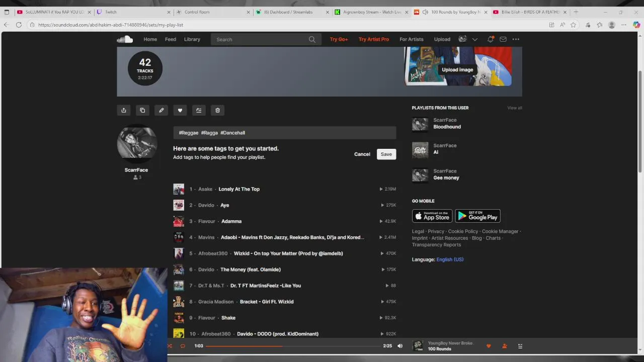Screen dimensions: 644x362
Task: Open the three-dot more menu in the header
Action: (x=516, y=39)
